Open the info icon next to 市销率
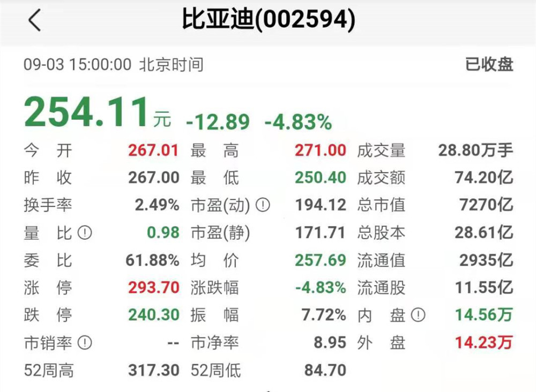The width and height of the screenshot is (536, 392). [x=85, y=343]
